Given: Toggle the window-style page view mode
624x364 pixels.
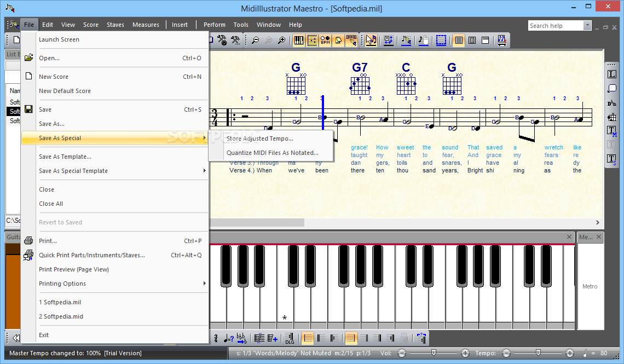Looking at the screenshot, I should click(x=485, y=40).
